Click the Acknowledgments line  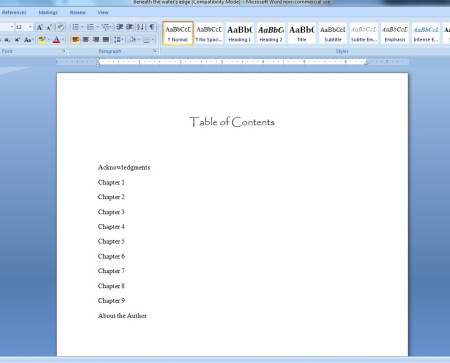(x=124, y=167)
